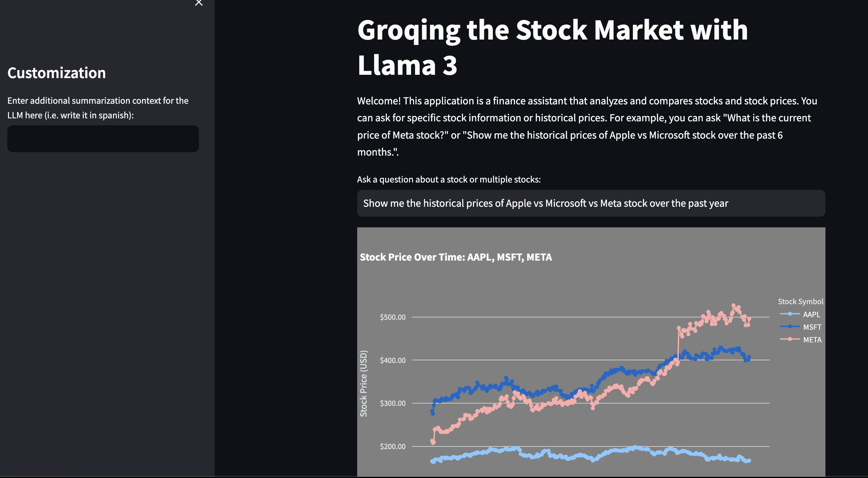The image size is (868, 478).
Task: Click the Customization sidebar heading
Action: 57,73
